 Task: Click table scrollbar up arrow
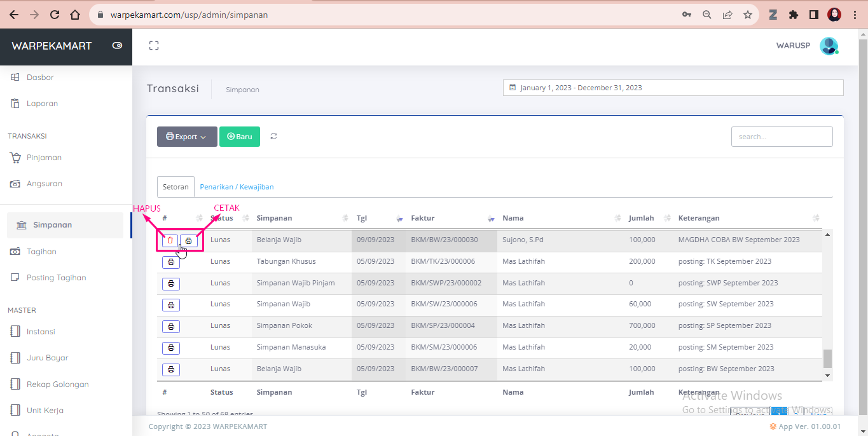tap(827, 235)
